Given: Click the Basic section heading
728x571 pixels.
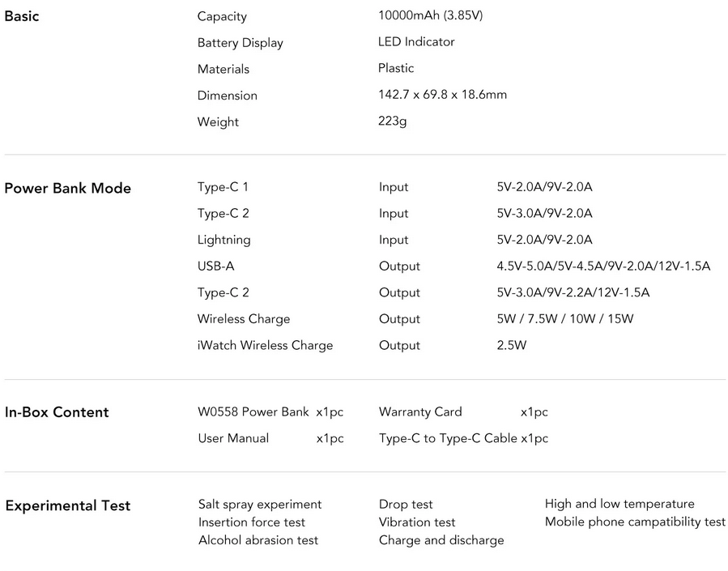Looking at the screenshot, I should point(22,16).
